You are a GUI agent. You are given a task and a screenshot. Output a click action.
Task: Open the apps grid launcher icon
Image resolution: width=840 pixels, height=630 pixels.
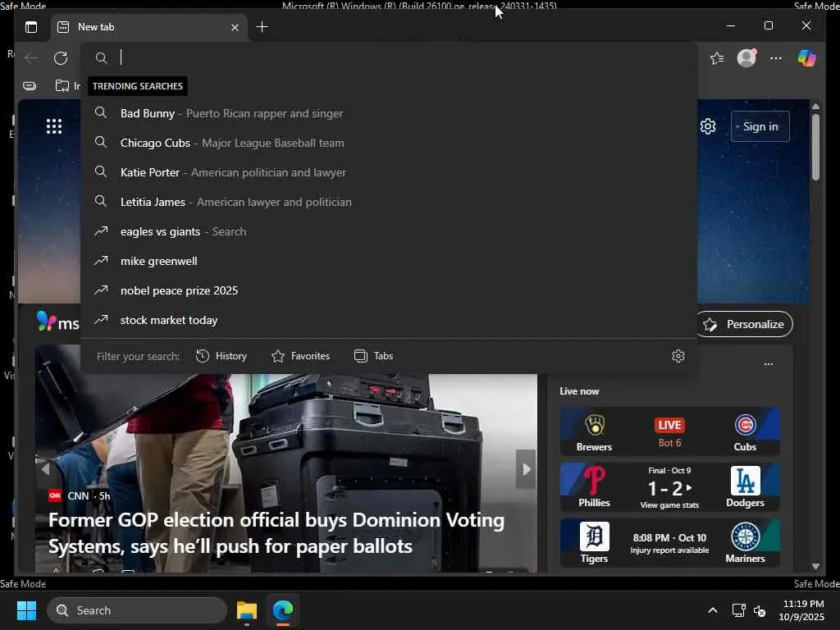pos(54,126)
